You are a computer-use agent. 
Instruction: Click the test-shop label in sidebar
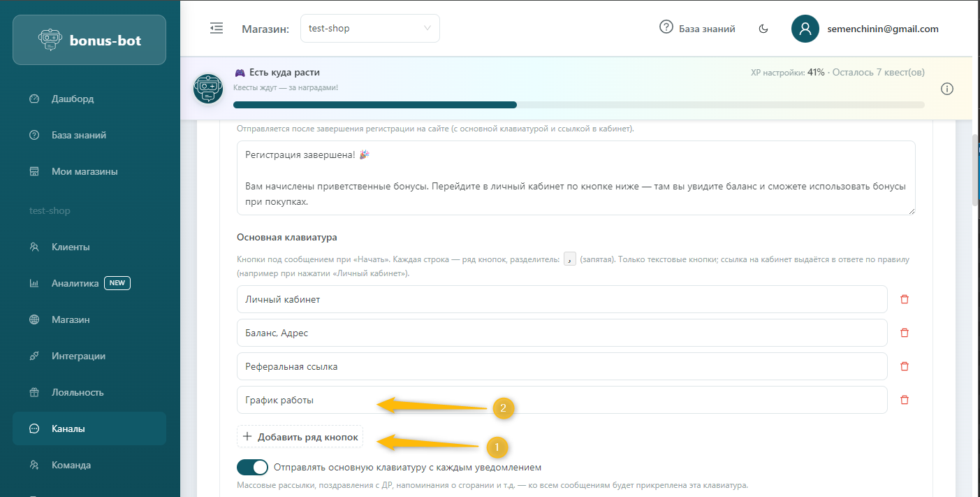[x=50, y=210]
